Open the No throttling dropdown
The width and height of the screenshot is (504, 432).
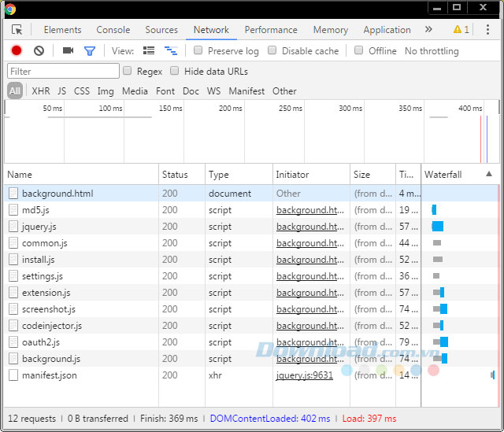point(431,50)
